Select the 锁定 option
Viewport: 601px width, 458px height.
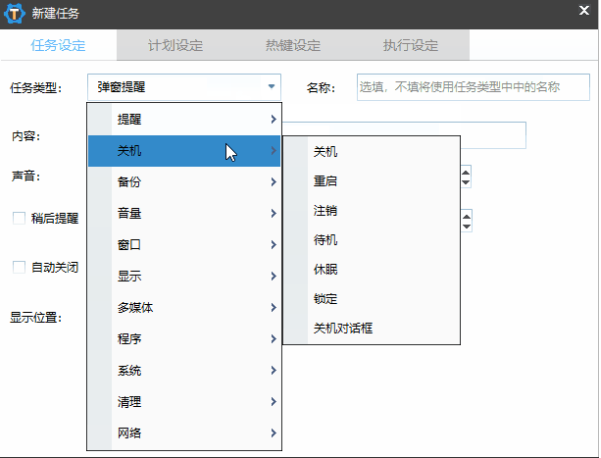pyautogui.click(x=325, y=299)
